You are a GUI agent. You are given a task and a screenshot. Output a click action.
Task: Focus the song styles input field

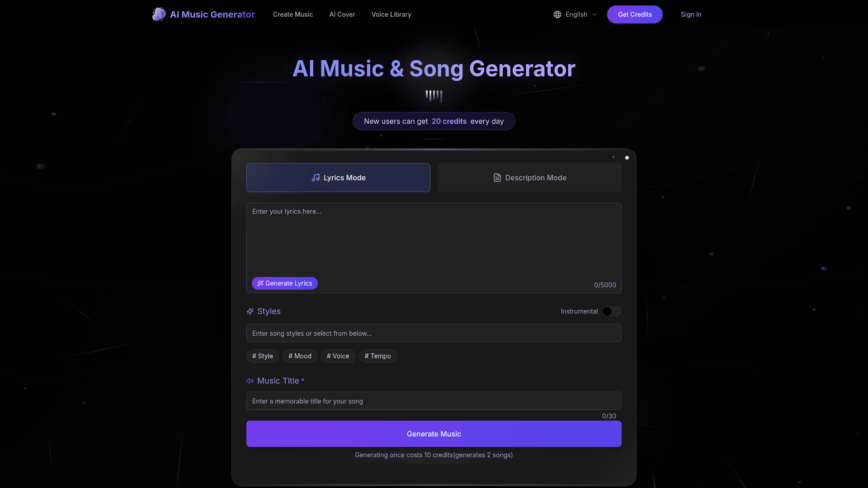pyautogui.click(x=434, y=333)
